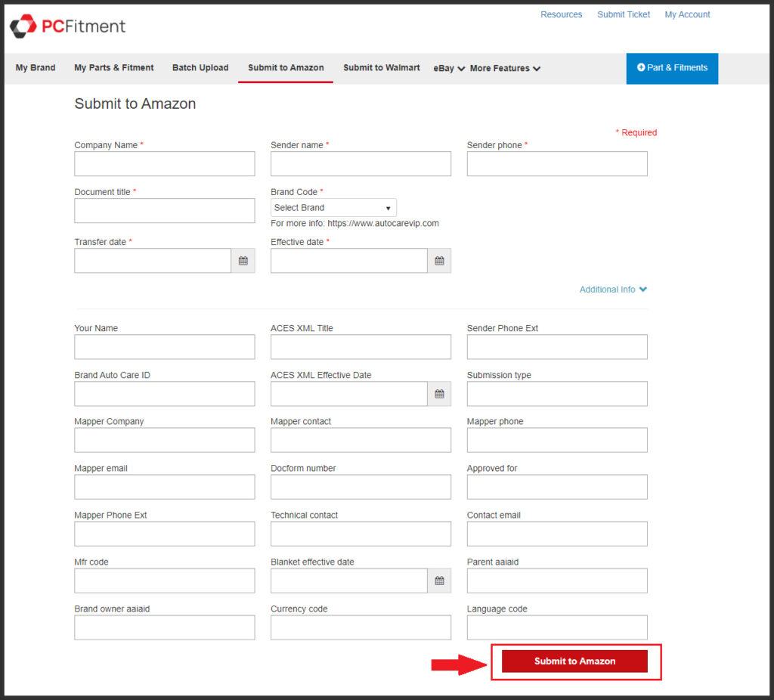Go to the Batch Upload tab

[200, 68]
